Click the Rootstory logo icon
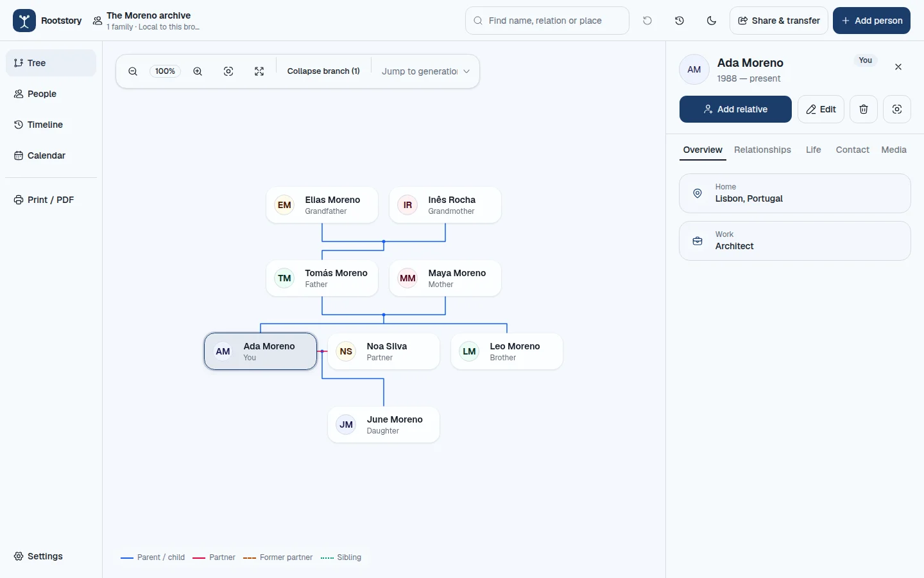 tap(24, 21)
